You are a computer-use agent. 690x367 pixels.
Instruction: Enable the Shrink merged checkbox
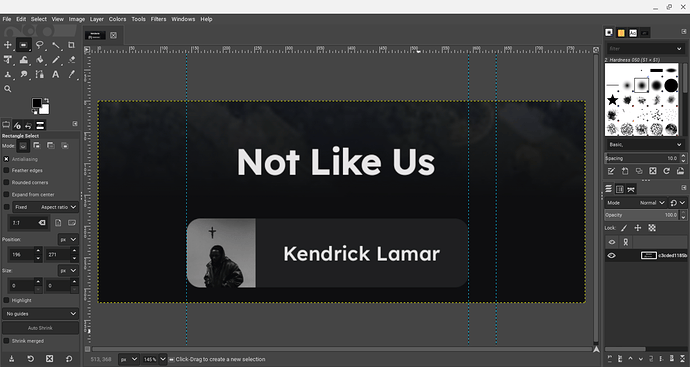click(6, 341)
